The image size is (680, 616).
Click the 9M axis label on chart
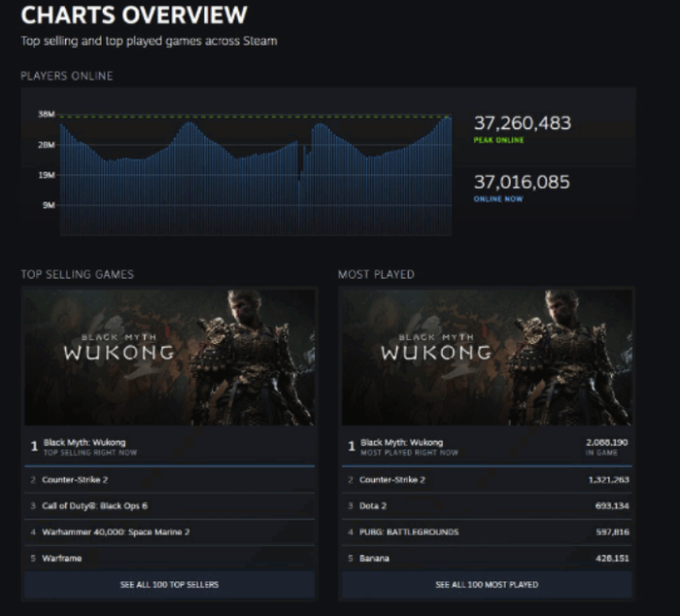click(49, 205)
